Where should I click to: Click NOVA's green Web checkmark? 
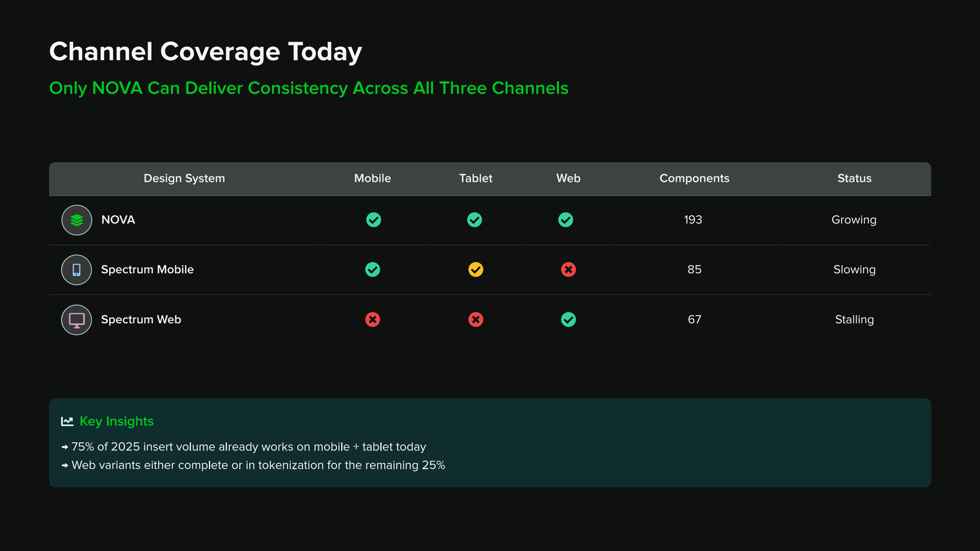(566, 220)
